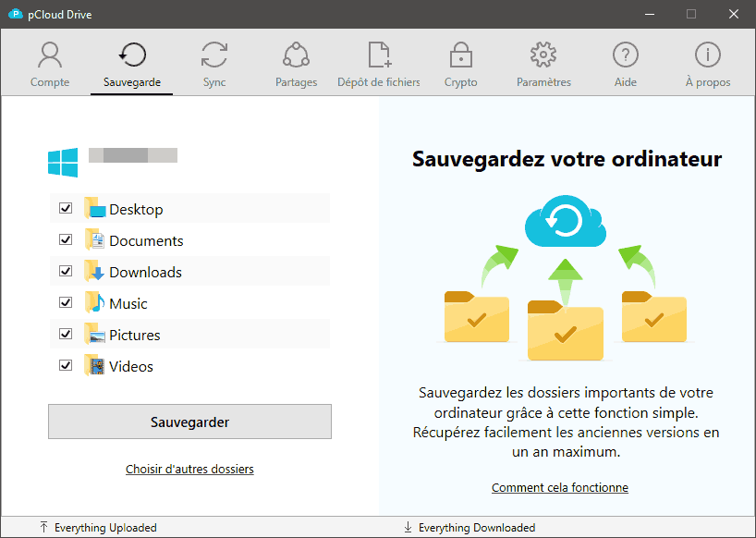The image size is (756, 538).
Task: Click the Downloads folder icon
Action: pos(94,271)
